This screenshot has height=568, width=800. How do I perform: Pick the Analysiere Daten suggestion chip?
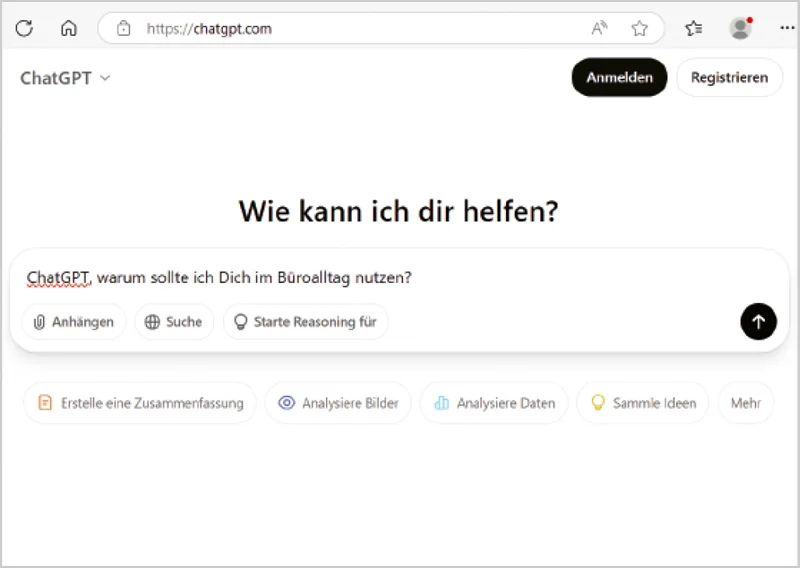494,403
